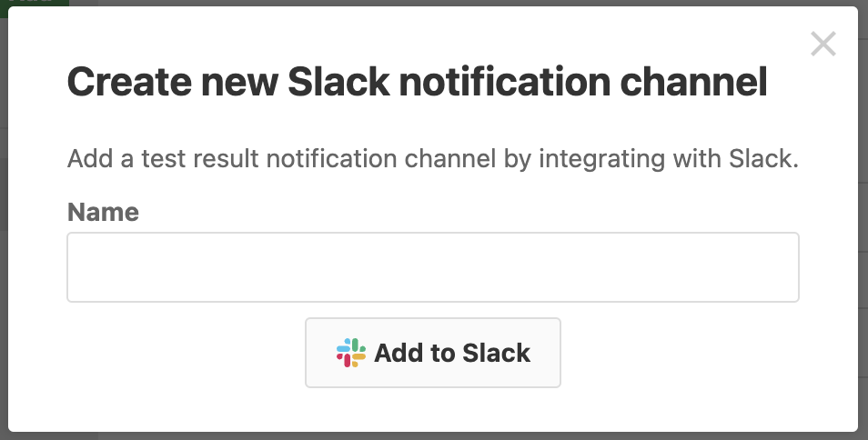Dismiss the modal via the gray X icon
The image size is (868, 440).
click(823, 44)
